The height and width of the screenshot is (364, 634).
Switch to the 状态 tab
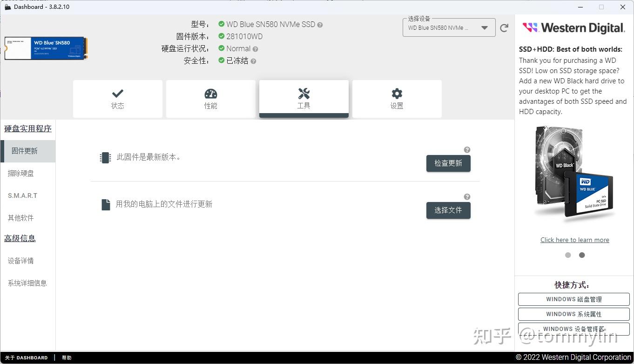(118, 99)
